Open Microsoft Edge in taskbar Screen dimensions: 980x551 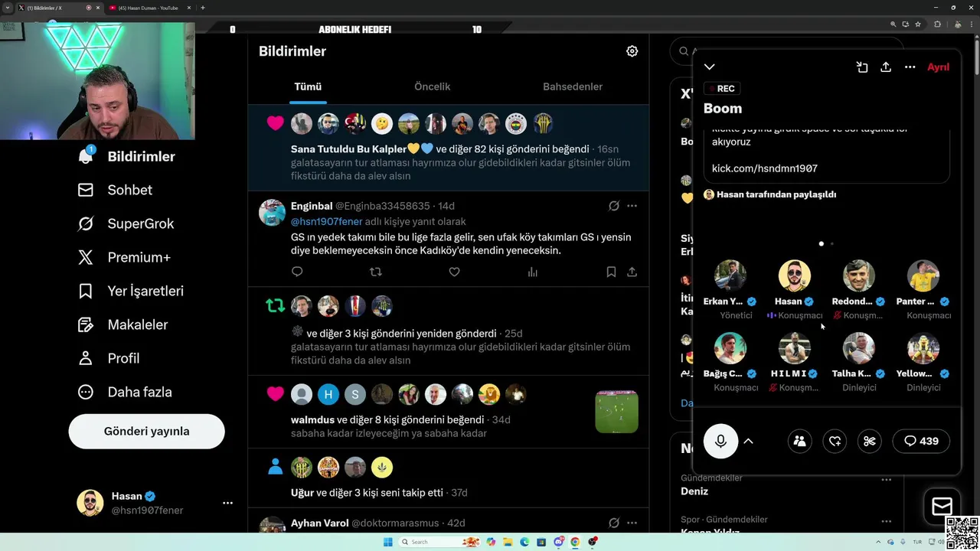[524, 542]
